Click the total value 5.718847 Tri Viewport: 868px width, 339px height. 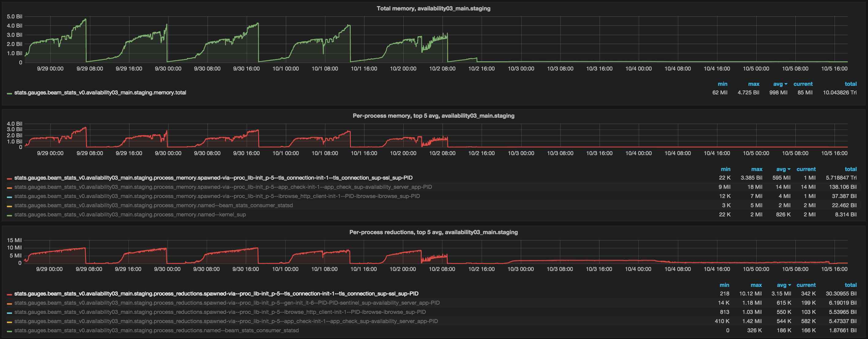pos(841,177)
